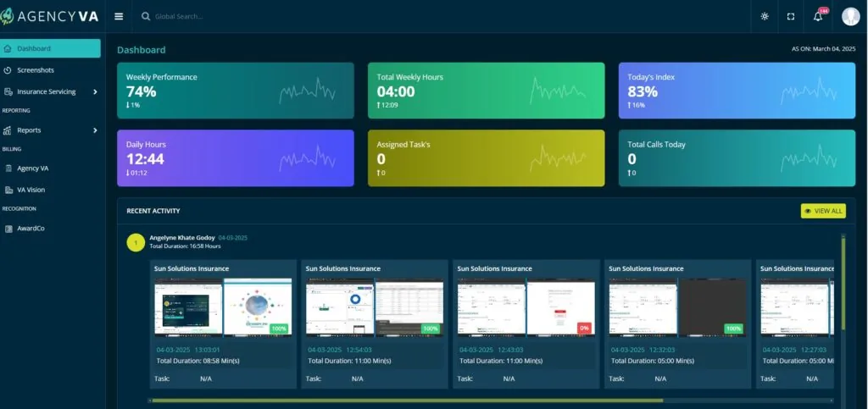
Task: Click the AwardCo icon
Action: [8, 229]
